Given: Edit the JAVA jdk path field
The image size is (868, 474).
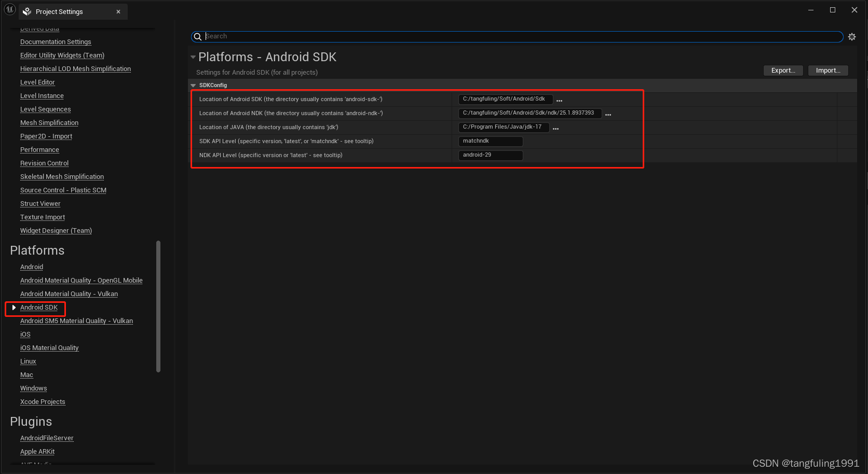Looking at the screenshot, I should [x=504, y=127].
